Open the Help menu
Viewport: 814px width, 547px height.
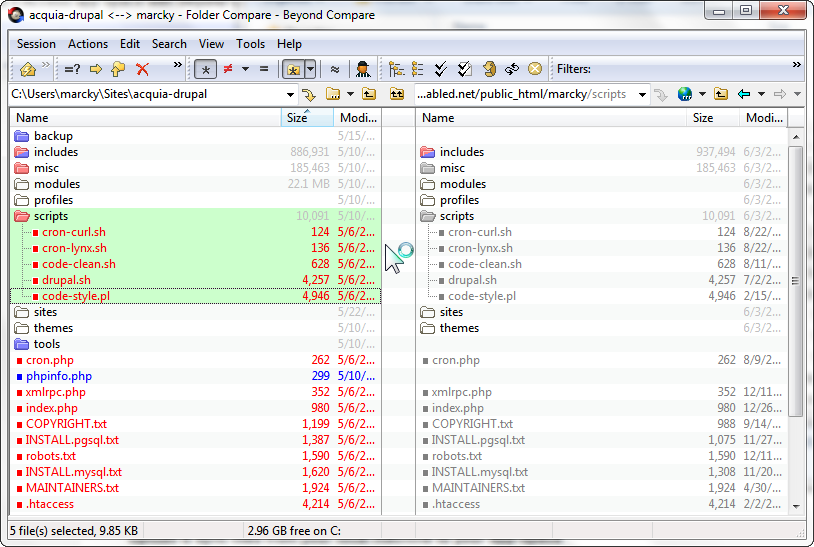pos(289,44)
